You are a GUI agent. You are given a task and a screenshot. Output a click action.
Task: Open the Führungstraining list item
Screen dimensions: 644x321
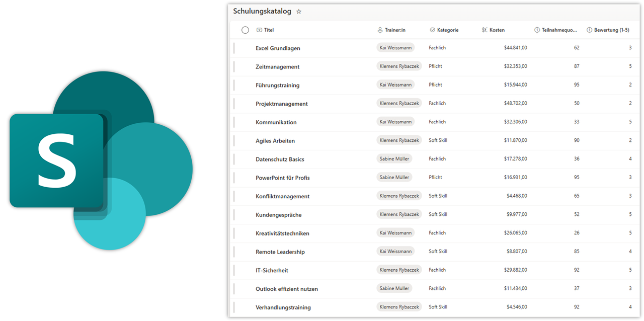[x=277, y=86]
